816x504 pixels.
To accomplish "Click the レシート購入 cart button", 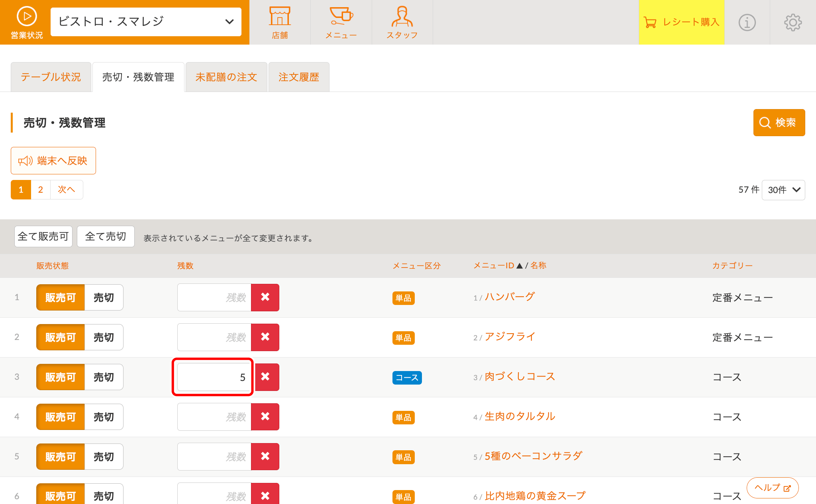I will point(681,22).
